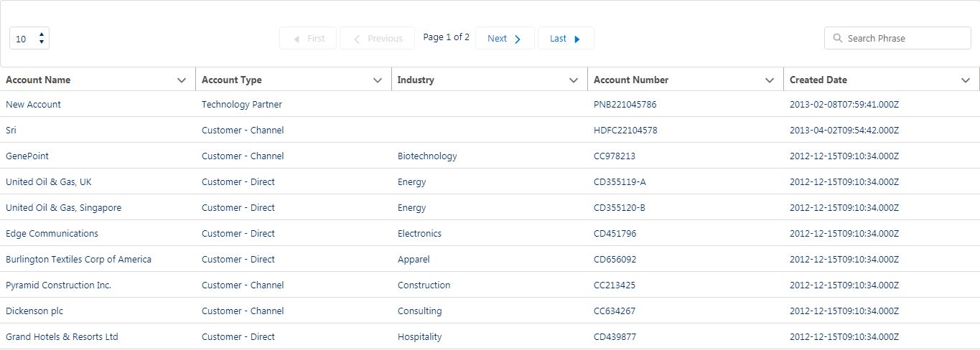Select Customer - Direct cell in Grand Hotels row
Screen dimensions: 980x350
click(x=238, y=337)
